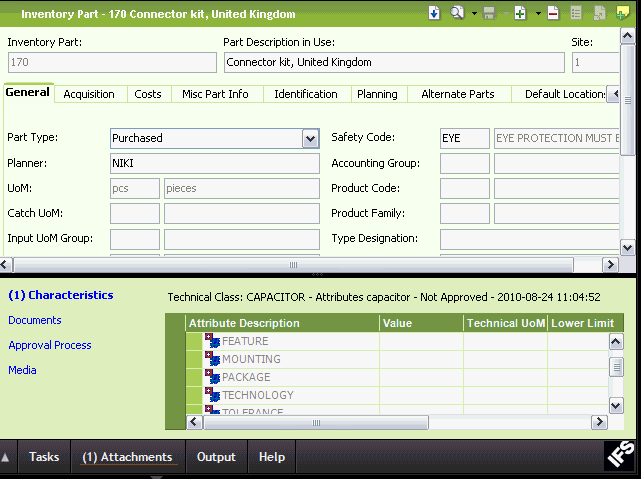
Task: Click the Lower Limit column header
Action: 585,323
